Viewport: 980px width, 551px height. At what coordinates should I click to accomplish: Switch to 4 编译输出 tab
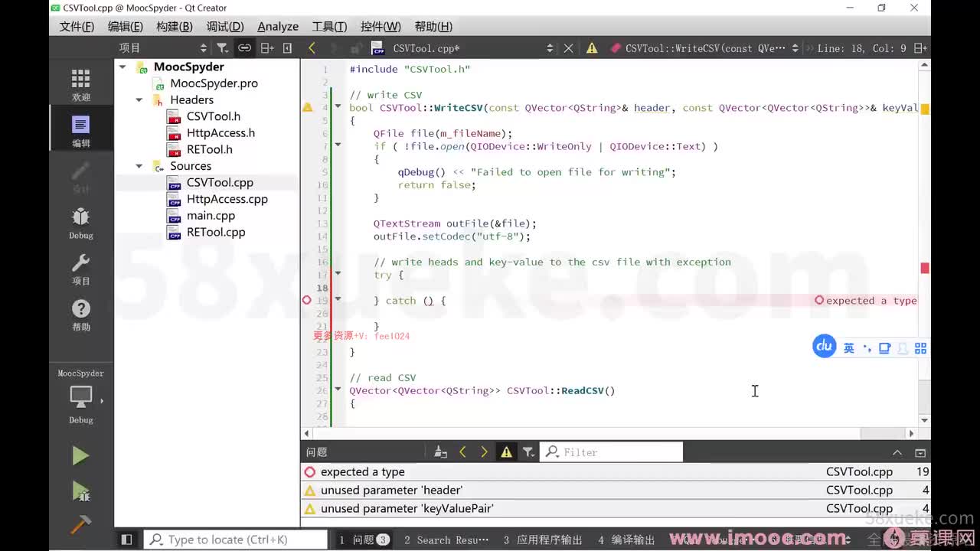[x=626, y=540]
